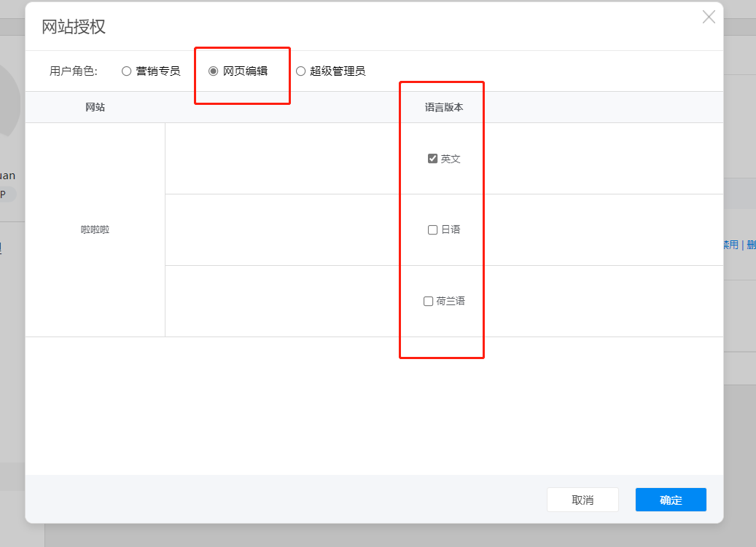
Task: Check the 日语 language checkbox
Action: pos(432,229)
